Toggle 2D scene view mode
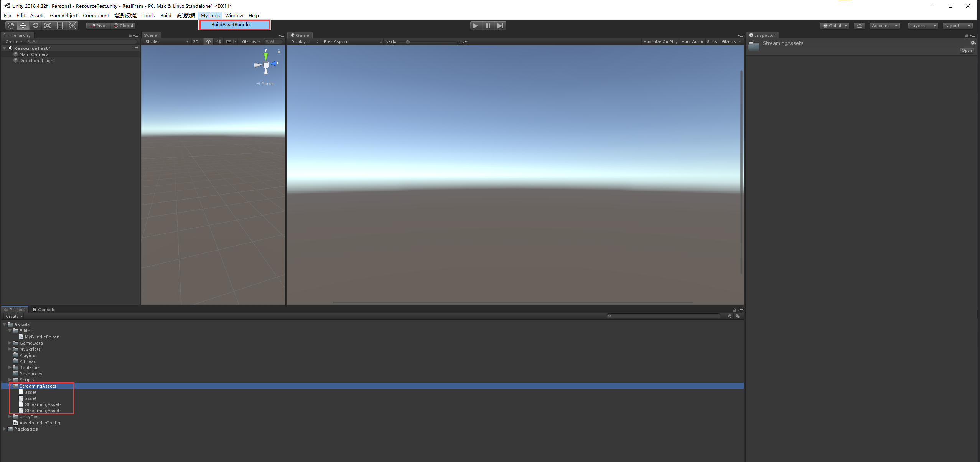Screen dimensions: 980x462 [196, 41]
